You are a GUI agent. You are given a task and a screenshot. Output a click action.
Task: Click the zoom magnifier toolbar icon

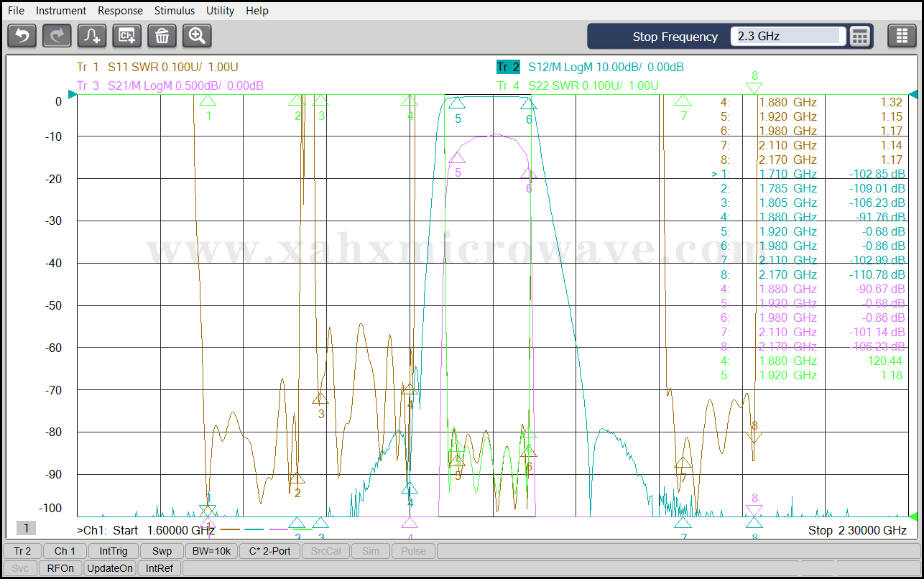pos(197,35)
